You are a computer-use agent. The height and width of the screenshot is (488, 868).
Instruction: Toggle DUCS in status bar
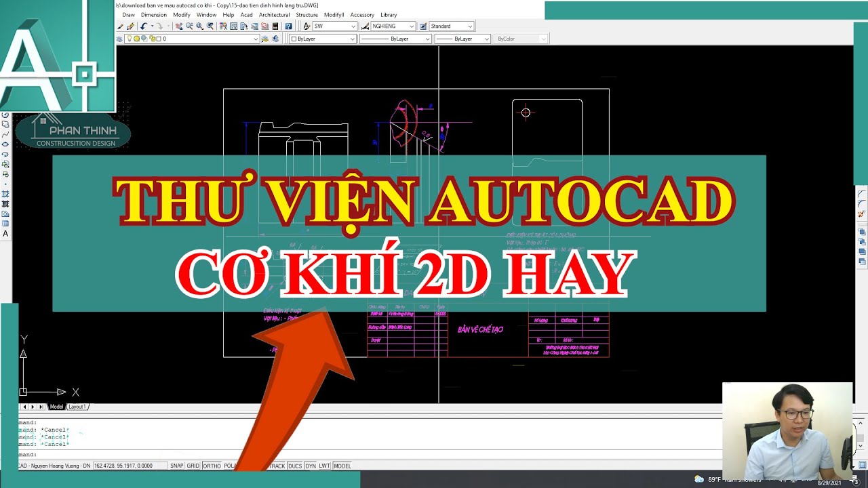point(295,466)
